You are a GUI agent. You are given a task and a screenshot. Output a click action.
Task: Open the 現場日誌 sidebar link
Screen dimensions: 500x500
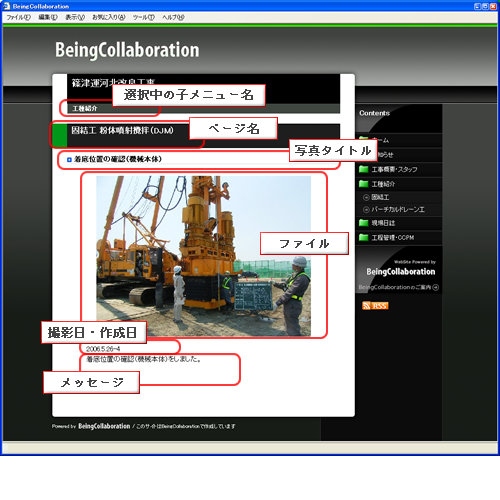click(x=383, y=223)
